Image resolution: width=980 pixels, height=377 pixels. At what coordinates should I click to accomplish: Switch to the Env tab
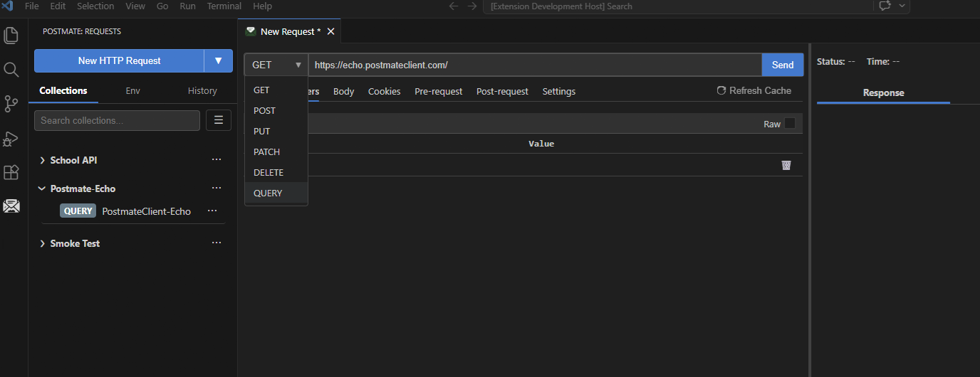[x=133, y=90]
